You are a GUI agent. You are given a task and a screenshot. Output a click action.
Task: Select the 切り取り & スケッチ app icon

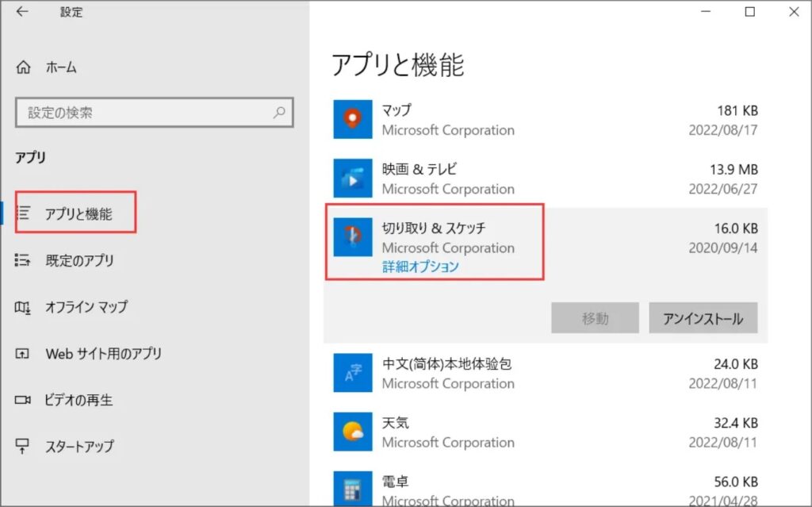pos(353,237)
